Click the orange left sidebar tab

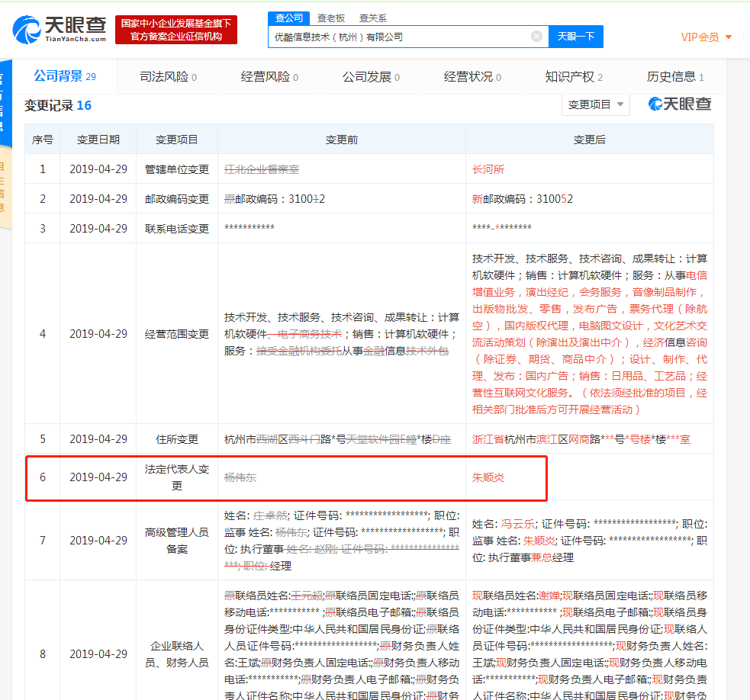[x=5, y=187]
